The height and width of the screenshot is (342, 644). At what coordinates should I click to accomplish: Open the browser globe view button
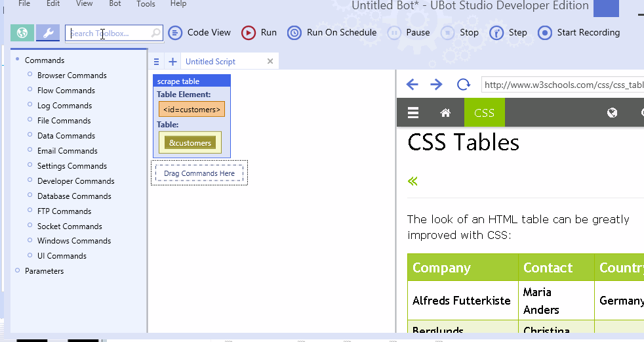22,33
